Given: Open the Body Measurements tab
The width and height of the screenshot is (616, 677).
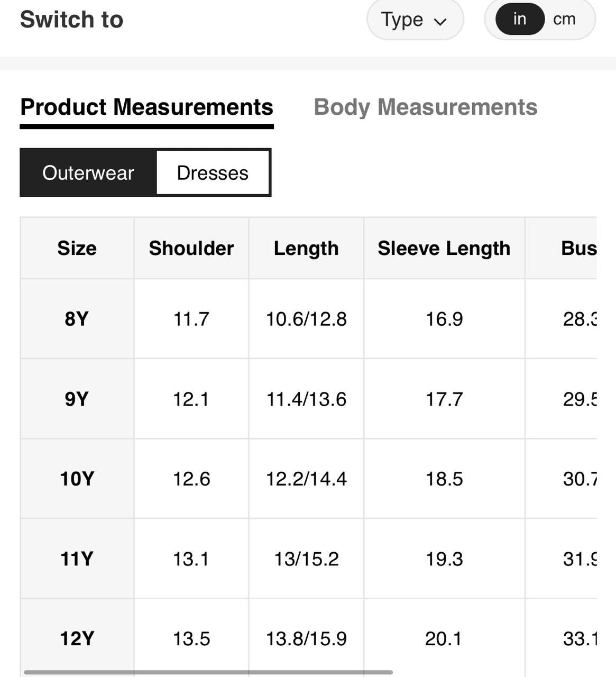Looking at the screenshot, I should (425, 107).
